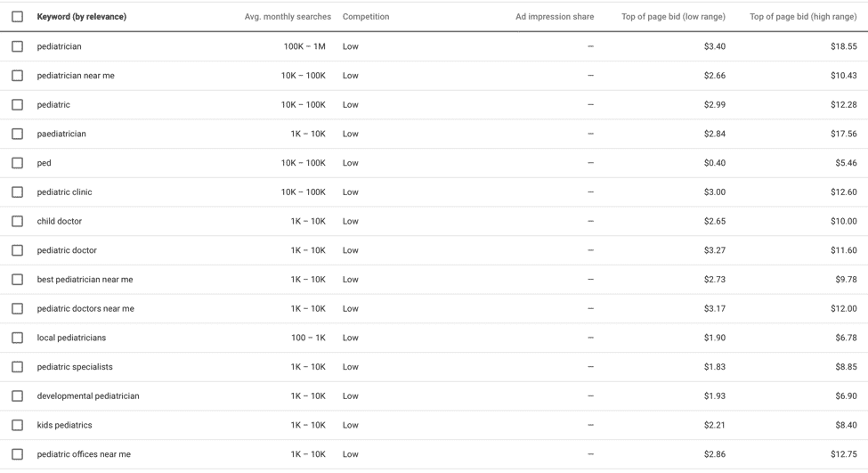Check the box for keyword pediatrician

click(17, 46)
